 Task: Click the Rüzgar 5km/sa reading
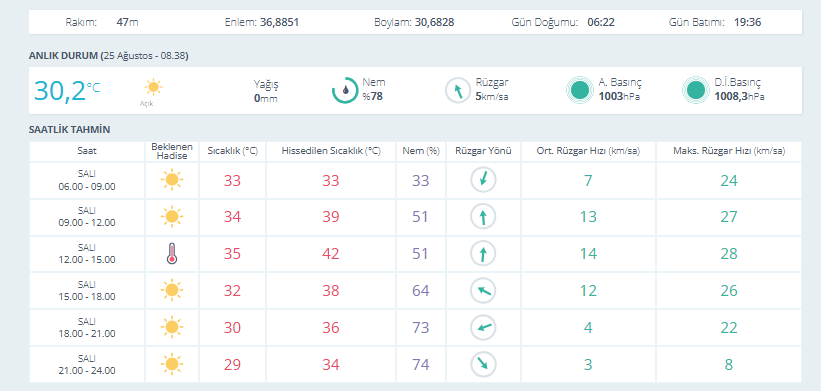(492, 89)
